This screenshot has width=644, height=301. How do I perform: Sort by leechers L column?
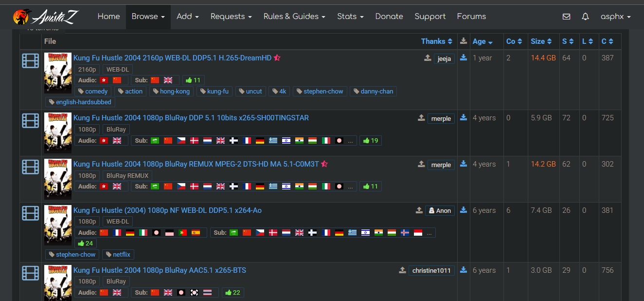pos(588,41)
